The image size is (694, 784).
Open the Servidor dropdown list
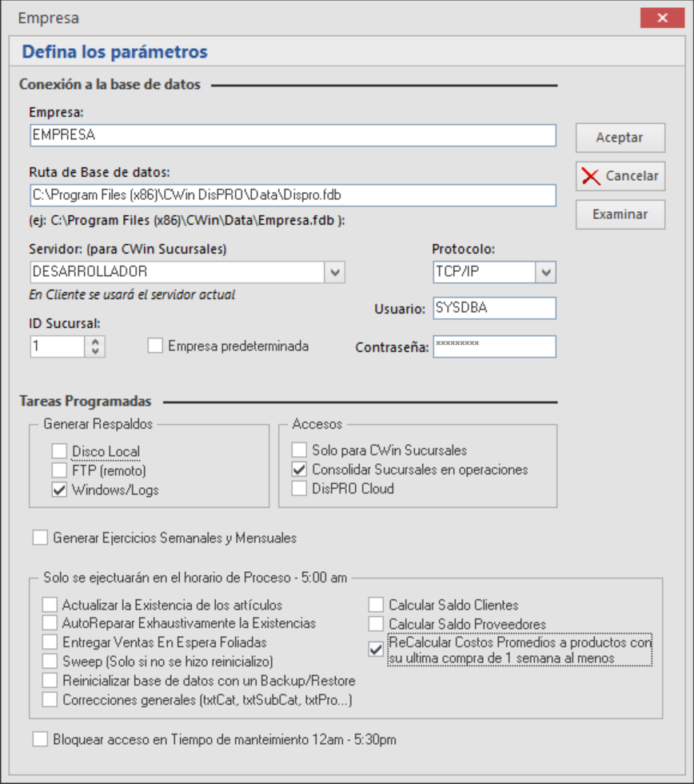[335, 271]
